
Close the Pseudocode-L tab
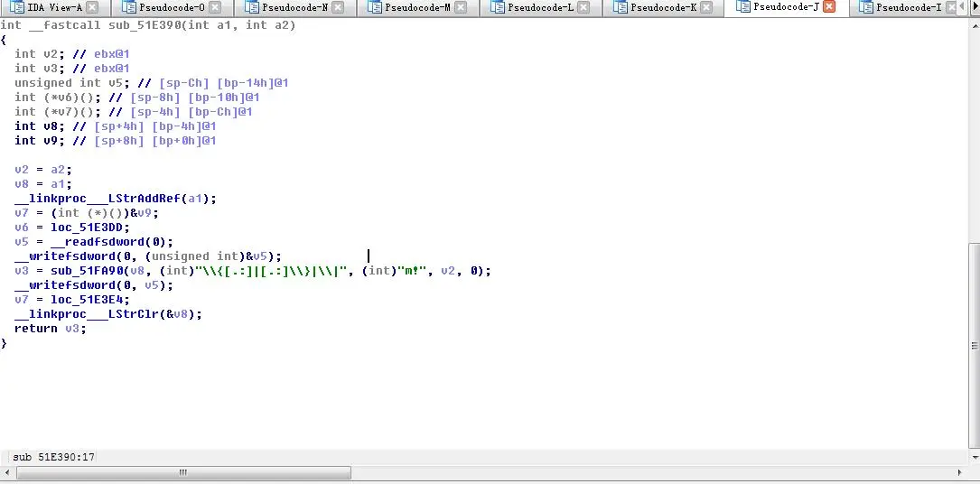coord(583,7)
